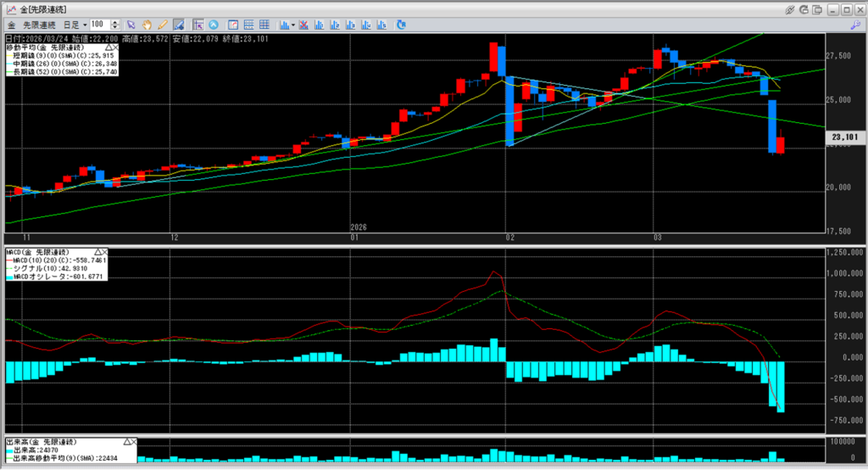Click the 金 symbol selector
The image size is (868, 470).
click(x=11, y=25)
